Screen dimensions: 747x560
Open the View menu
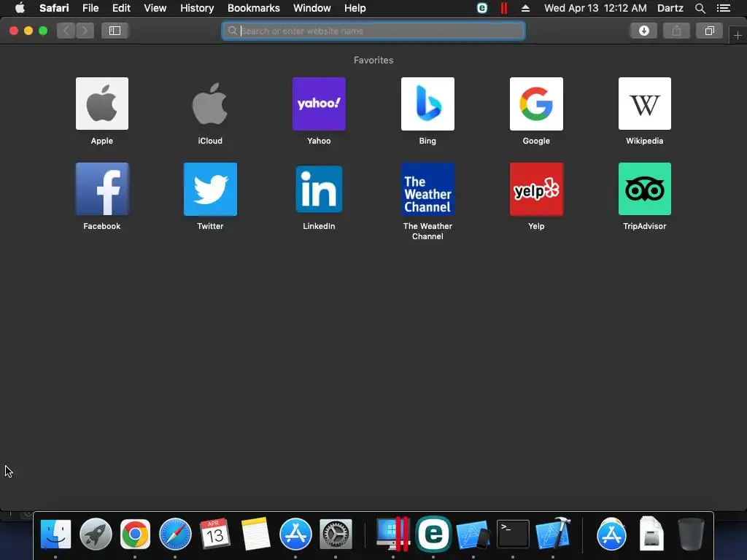(155, 8)
